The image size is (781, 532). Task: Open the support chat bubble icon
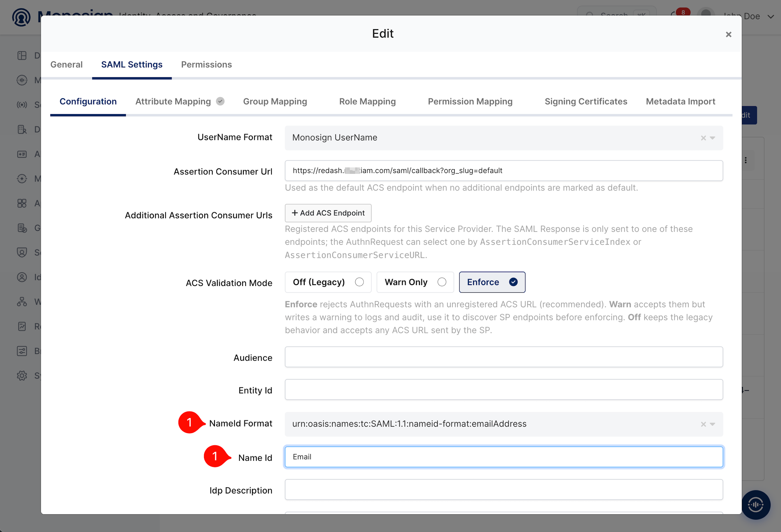[x=756, y=504]
